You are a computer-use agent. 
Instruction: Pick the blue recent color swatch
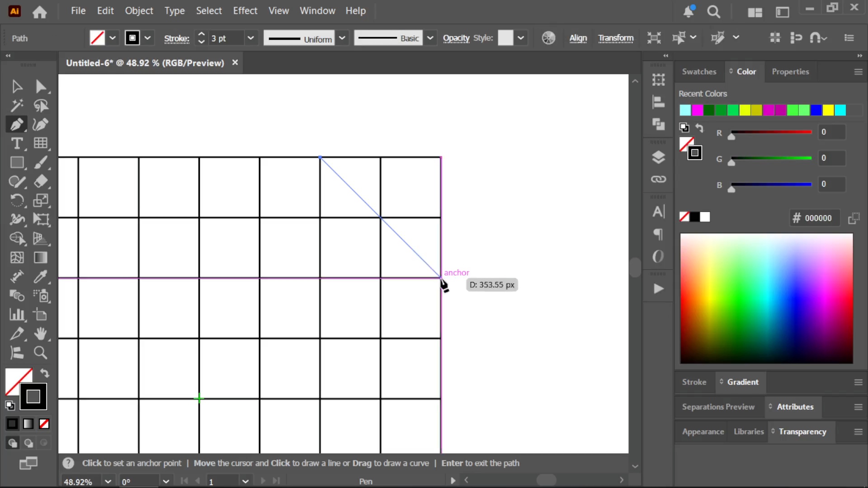pos(816,110)
